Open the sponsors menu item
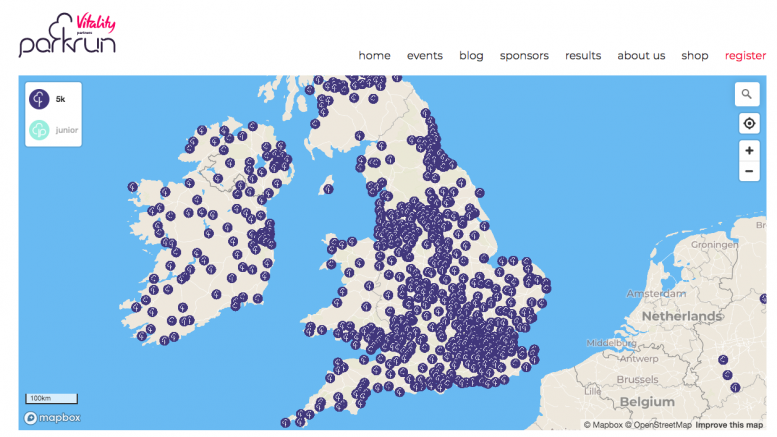The height and width of the screenshot is (437, 777). (524, 56)
